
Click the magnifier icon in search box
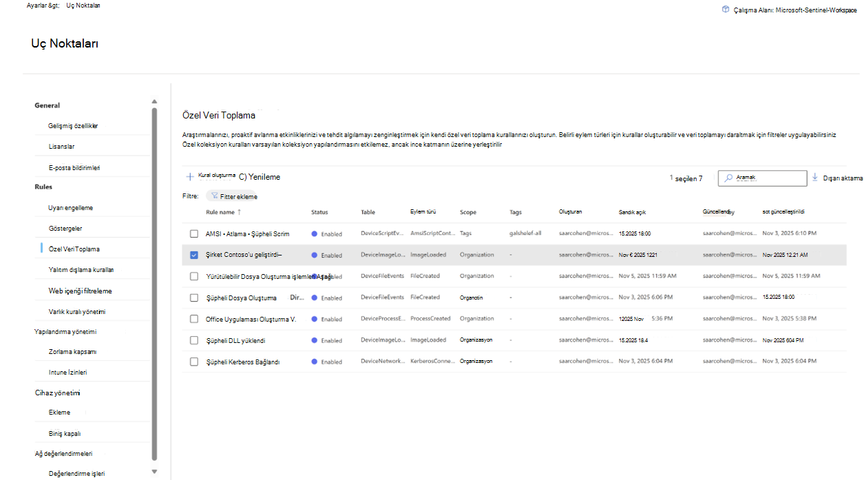pyautogui.click(x=728, y=178)
